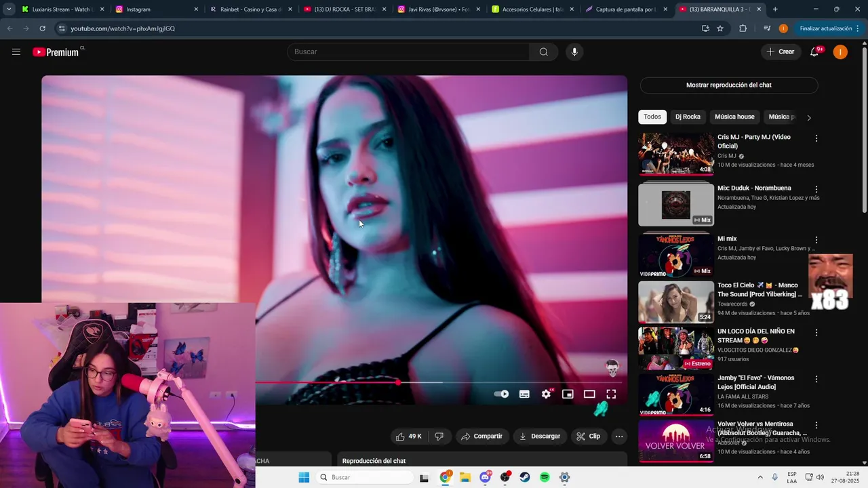Open Steam from the taskbar
This screenshot has width=868, height=488.
click(x=525, y=477)
